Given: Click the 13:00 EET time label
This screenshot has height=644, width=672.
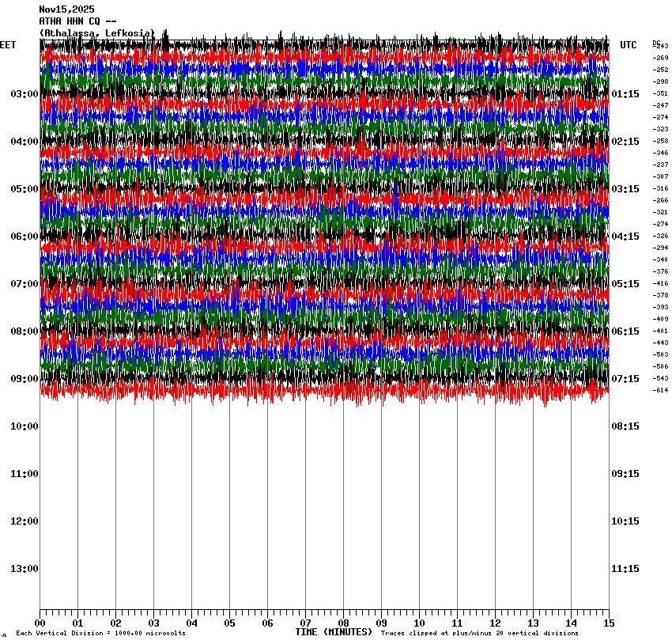Looking at the screenshot, I should point(24,569).
